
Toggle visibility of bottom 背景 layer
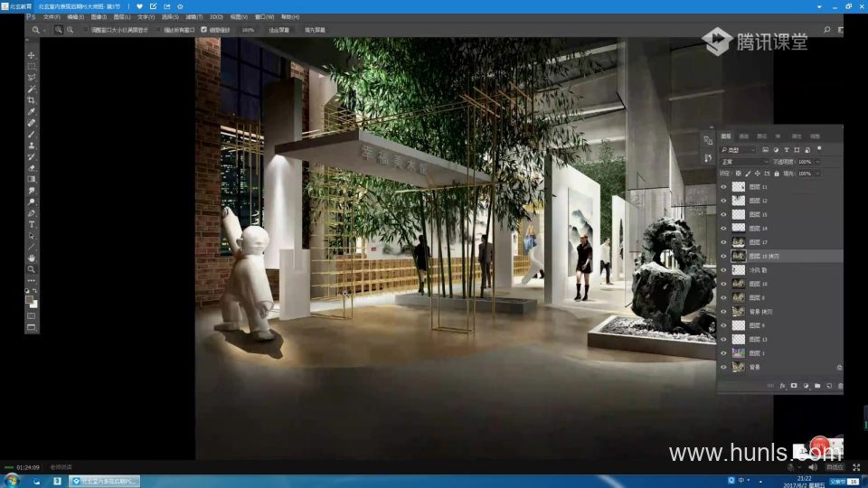pos(723,367)
